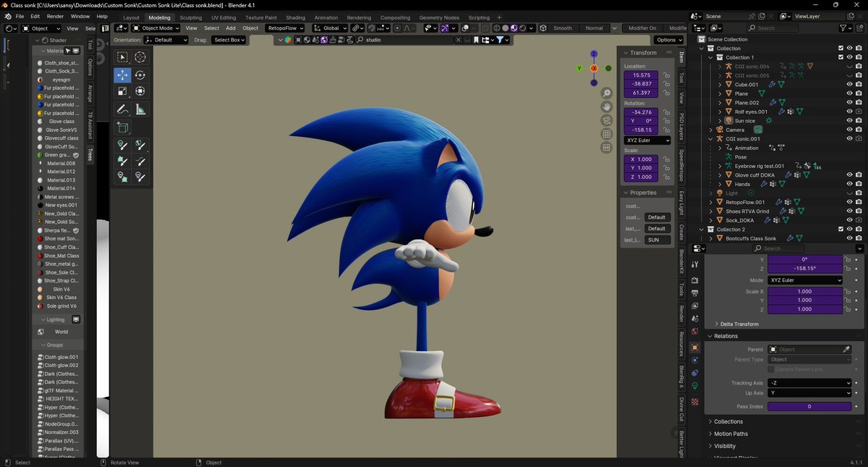Hide Plane.002 with eye icon
The width and height of the screenshot is (868, 467).
point(849,103)
